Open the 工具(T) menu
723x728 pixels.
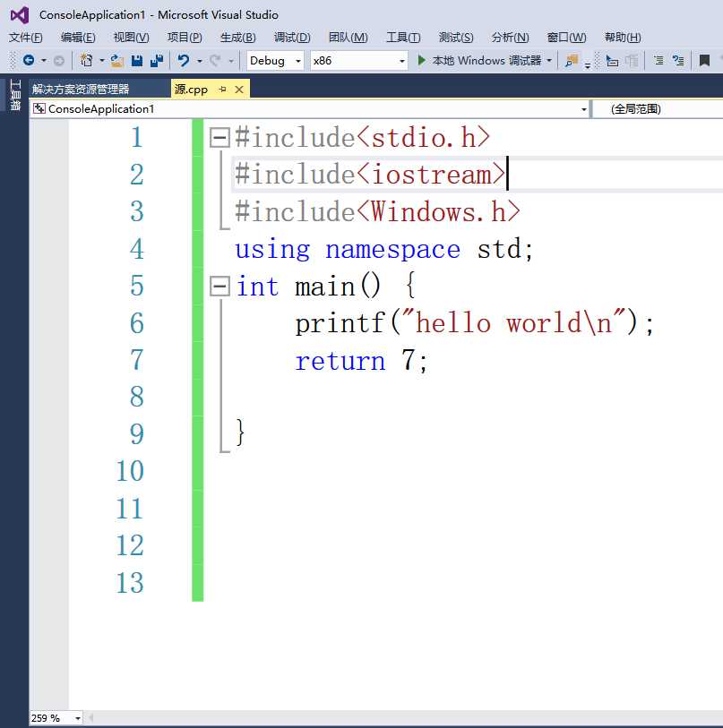point(403,37)
